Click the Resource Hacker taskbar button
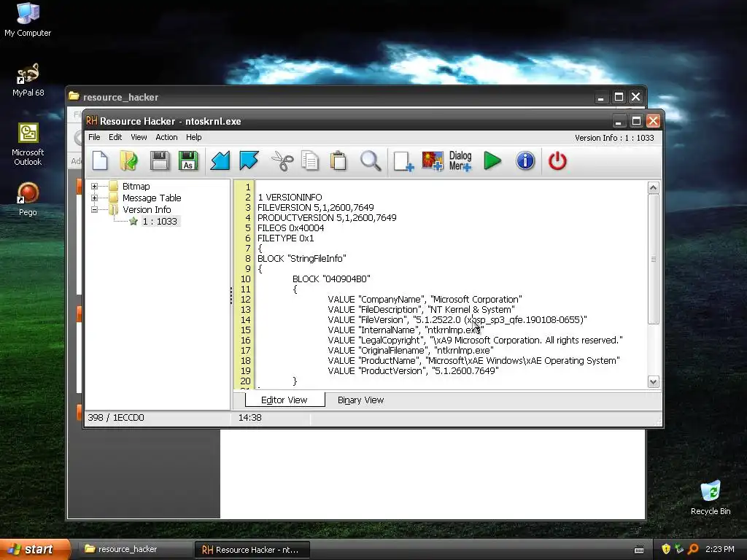 [252, 550]
